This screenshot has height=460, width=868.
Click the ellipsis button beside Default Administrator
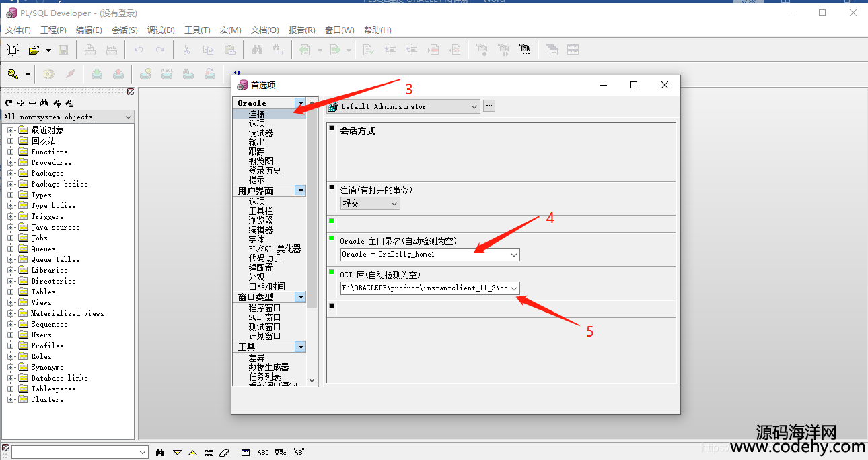[489, 106]
